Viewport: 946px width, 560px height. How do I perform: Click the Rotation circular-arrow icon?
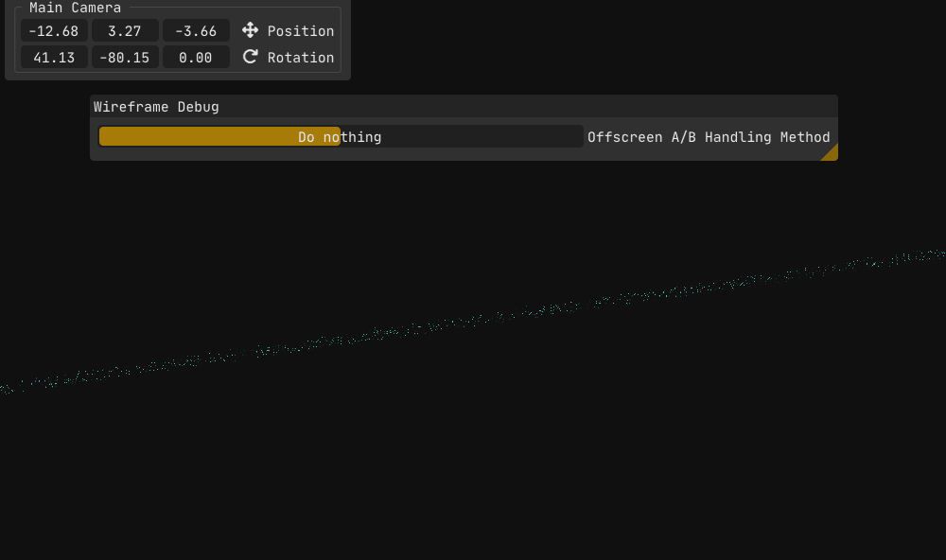[250, 57]
